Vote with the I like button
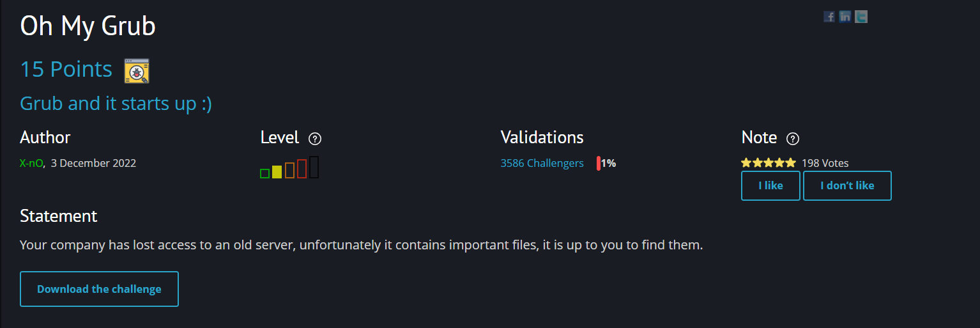Image resolution: width=980 pixels, height=328 pixels. (x=770, y=186)
